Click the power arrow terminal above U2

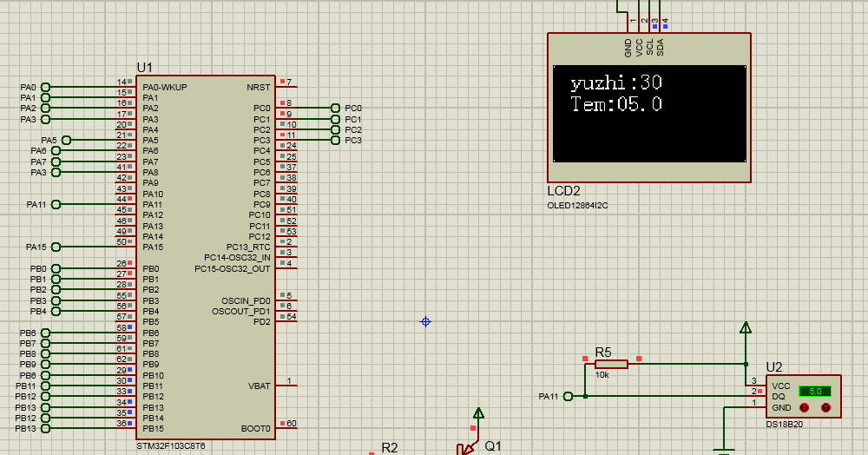click(746, 327)
